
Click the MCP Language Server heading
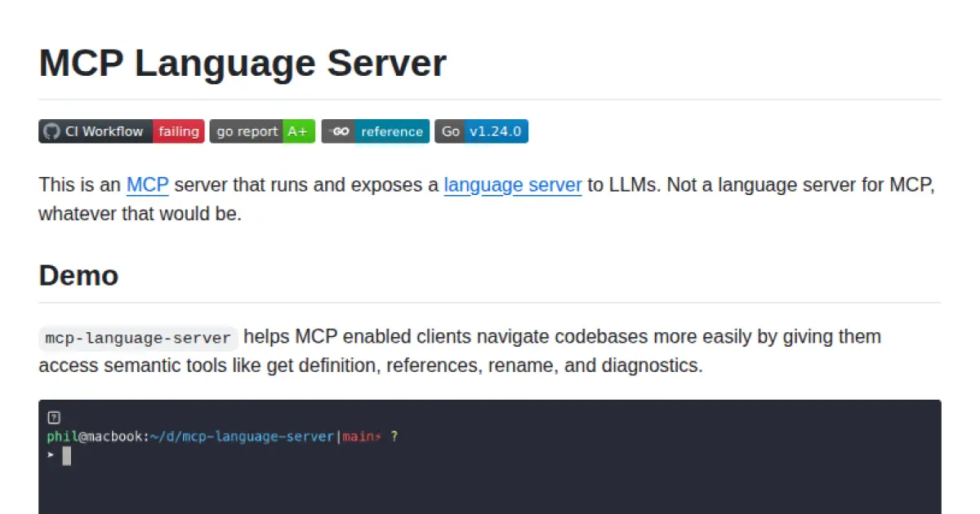[242, 63]
